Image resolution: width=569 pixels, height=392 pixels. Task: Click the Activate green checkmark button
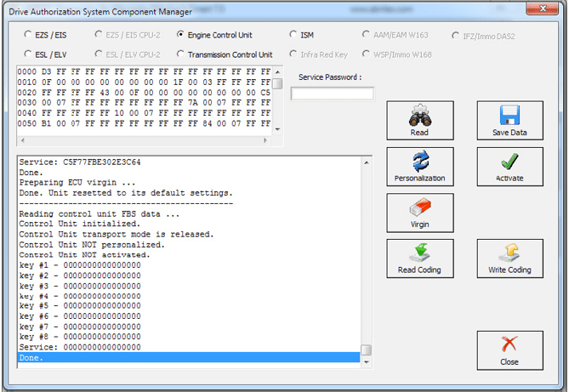(509, 167)
